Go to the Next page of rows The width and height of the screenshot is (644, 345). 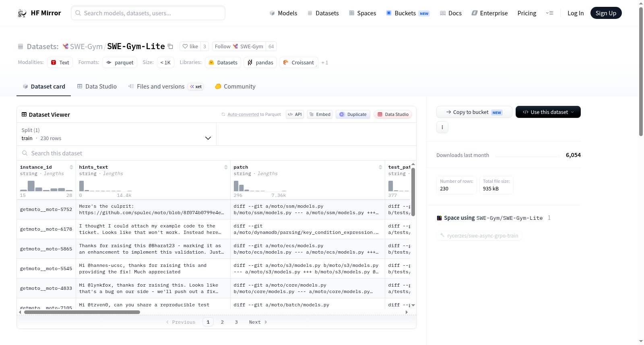pos(258,322)
